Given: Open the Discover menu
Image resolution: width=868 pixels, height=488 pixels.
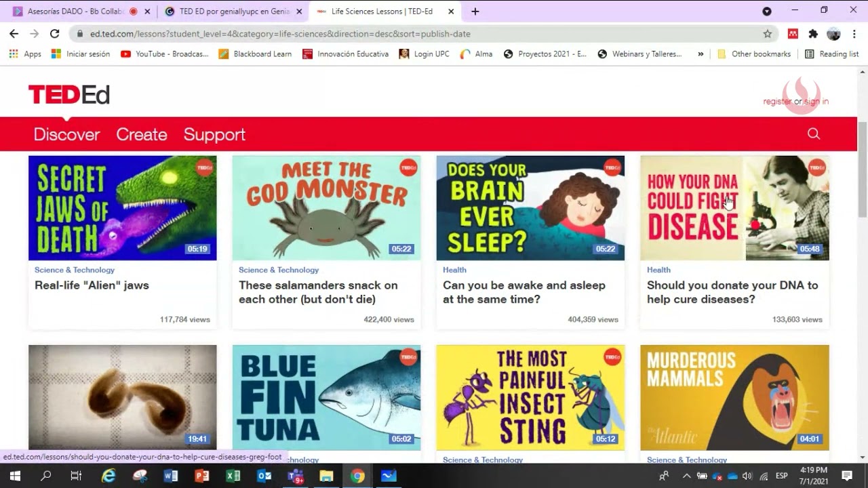Looking at the screenshot, I should (66, 134).
